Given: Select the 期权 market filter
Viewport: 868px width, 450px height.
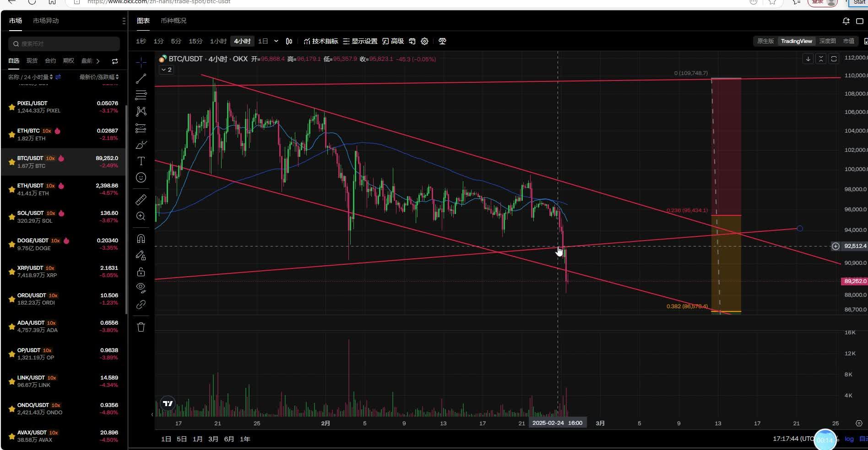Looking at the screenshot, I should 69,61.
